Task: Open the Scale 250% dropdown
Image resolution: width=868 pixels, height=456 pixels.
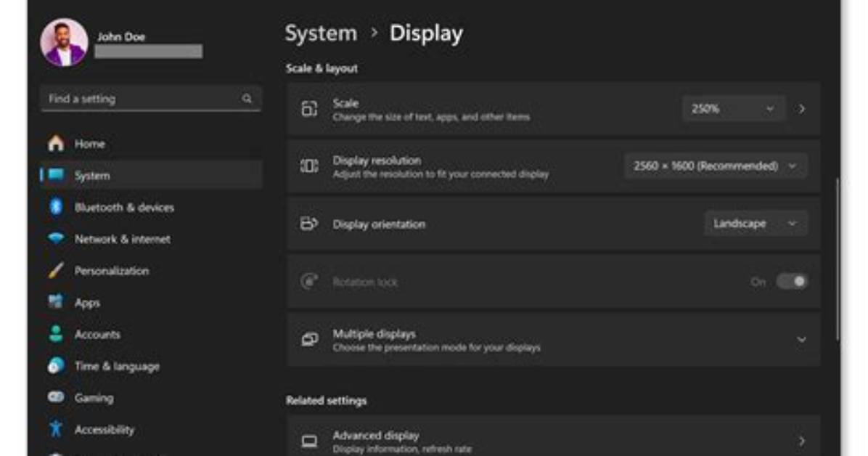Action: pyautogui.click(x=734, y=109)
